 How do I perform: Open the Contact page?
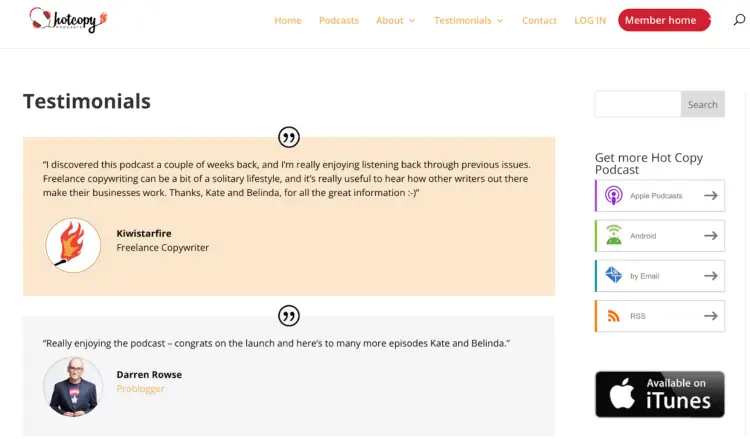[x=540, y=21]
